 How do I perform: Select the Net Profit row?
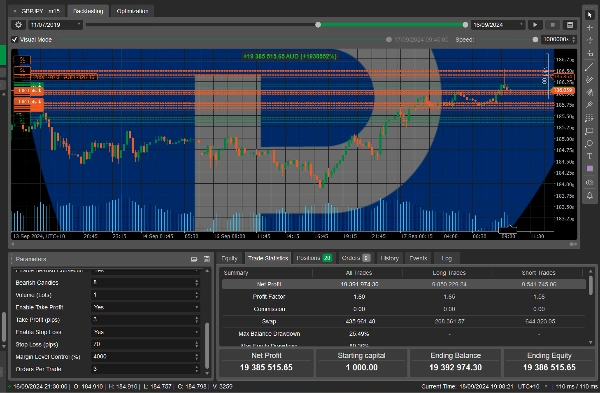click(x=404, y=284)
